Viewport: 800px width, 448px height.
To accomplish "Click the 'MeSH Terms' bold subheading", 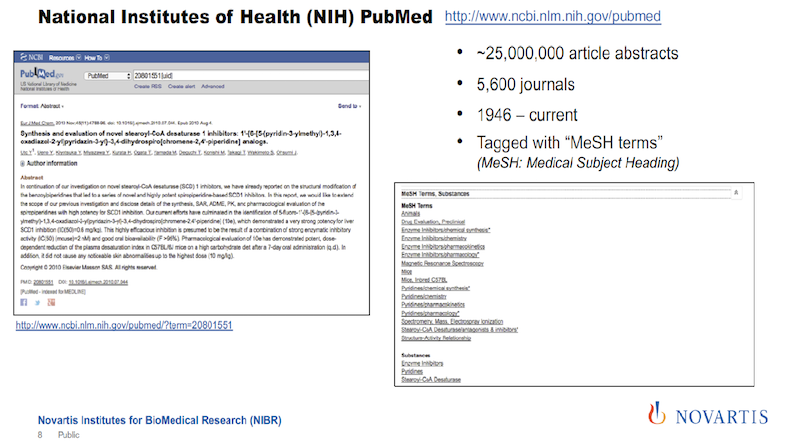I will pyautogui.click(x=417, y=206).
